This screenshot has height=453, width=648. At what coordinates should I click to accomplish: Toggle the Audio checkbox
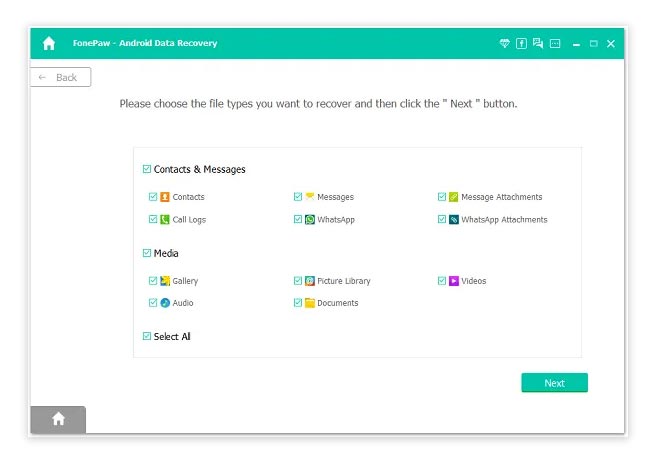tap(153, 303)
